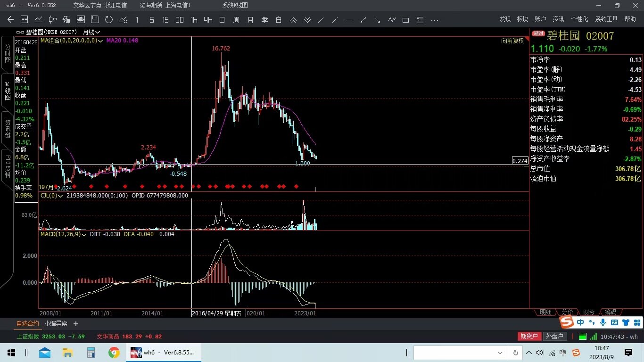Select the candlestick chart icon

tap(53, 20)
